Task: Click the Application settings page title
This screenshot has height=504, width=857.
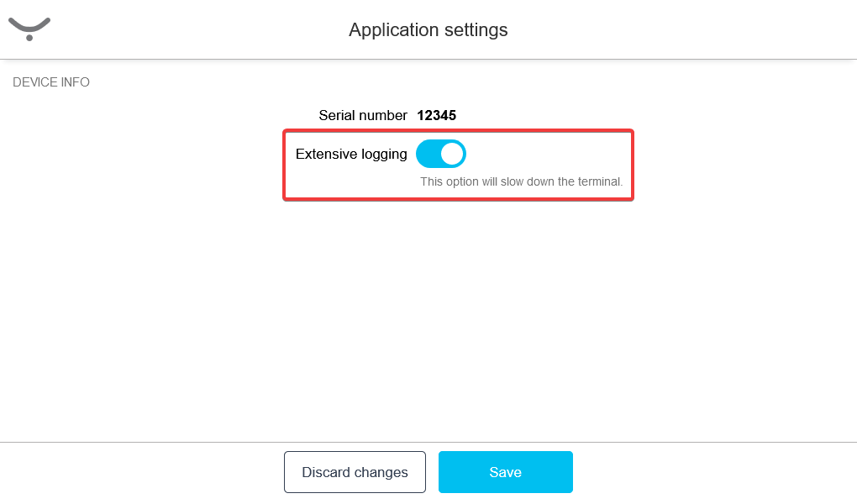Action: [428, 30]
